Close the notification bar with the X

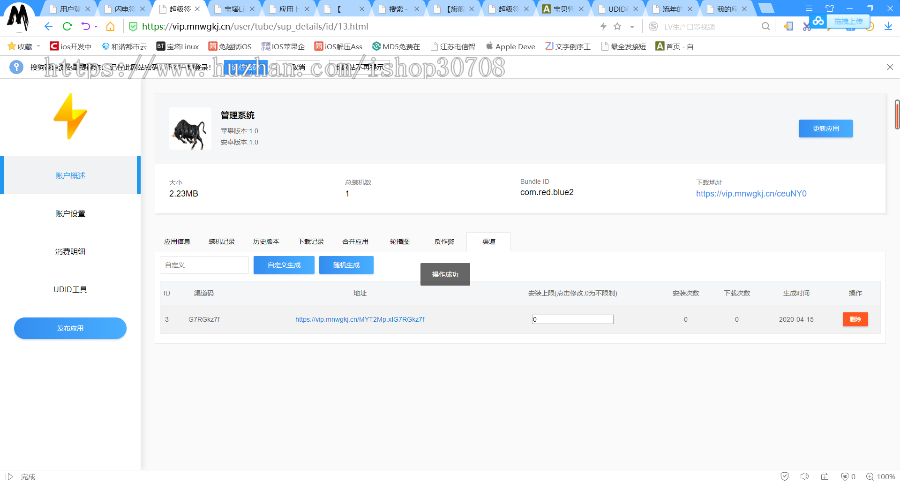pos(890,67)
